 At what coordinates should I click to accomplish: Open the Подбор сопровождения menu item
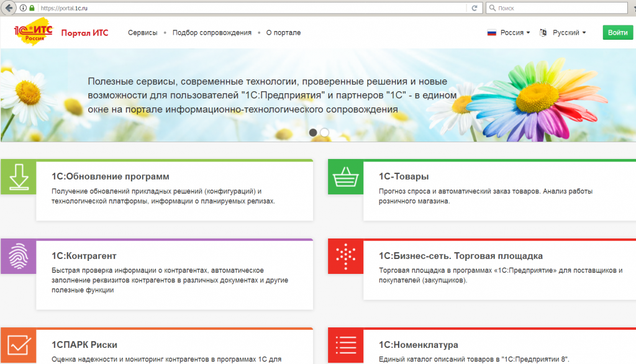(x=212, y=33)
